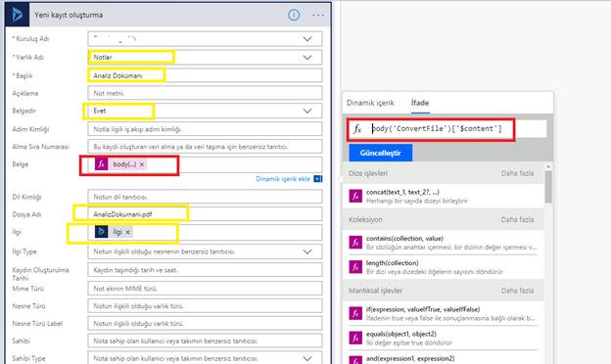This screenshot has height=364, width=611.
Task: Click the fx icon in Belge token
Action: [x=101, y=164]
